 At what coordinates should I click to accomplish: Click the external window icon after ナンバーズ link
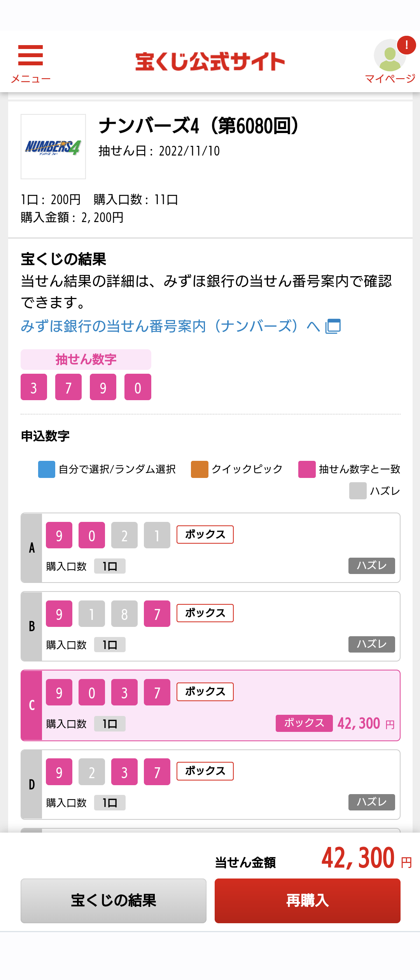333,326
